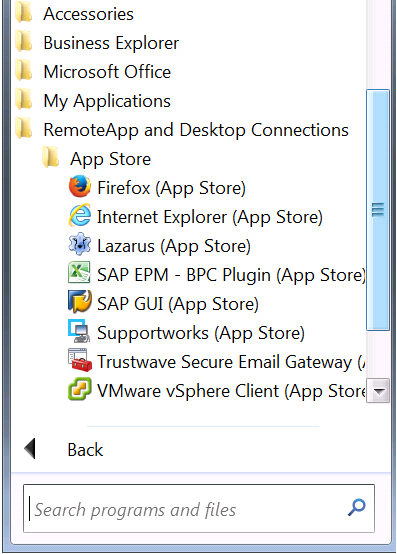Image resolution: width=397 pixels, height=554 pixels.
Task: Click the My Applications folder icon
Action: [x=24, y=100]
